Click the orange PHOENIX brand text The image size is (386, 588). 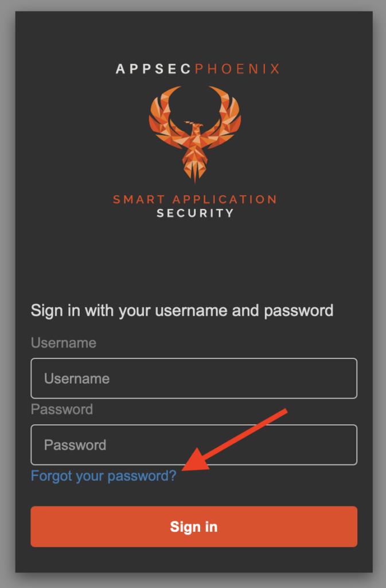237,69
